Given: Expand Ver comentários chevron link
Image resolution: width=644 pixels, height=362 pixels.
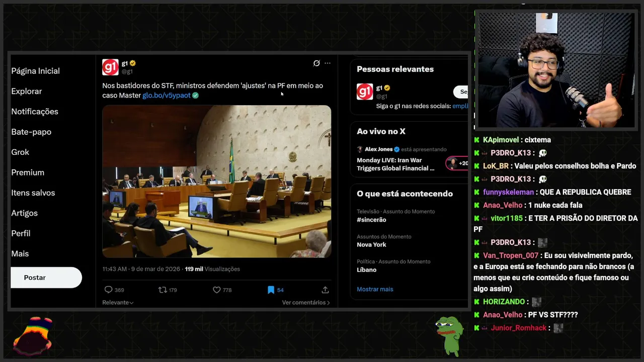Looking at the screenshot, I should coord(306,302).
